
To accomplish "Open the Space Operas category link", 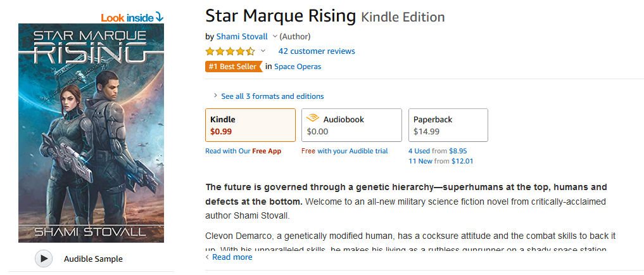I will [298, 67].
